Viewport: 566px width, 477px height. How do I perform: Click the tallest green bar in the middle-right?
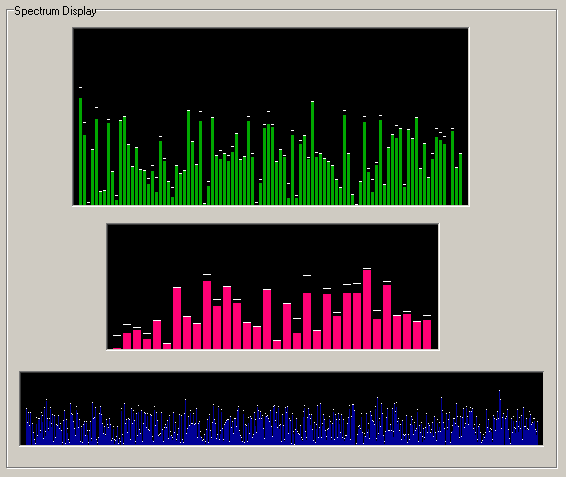click(313, 153)
